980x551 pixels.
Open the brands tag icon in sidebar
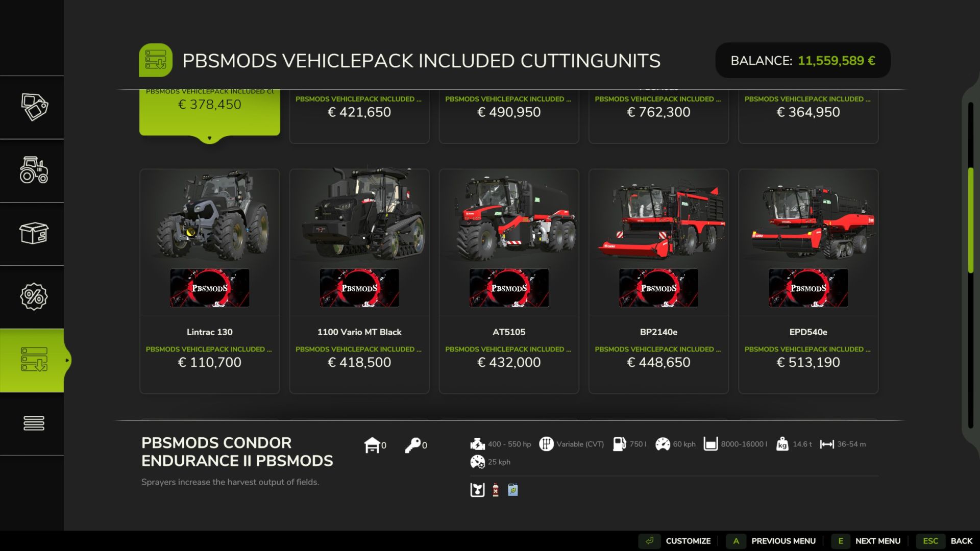click(34, 107)
